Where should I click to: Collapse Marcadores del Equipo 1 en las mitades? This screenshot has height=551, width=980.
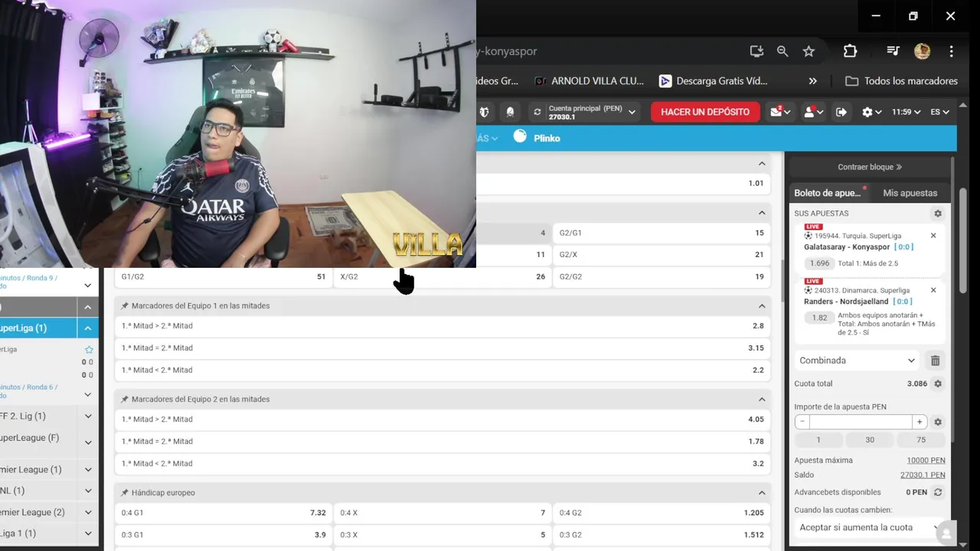coord(762,306)
